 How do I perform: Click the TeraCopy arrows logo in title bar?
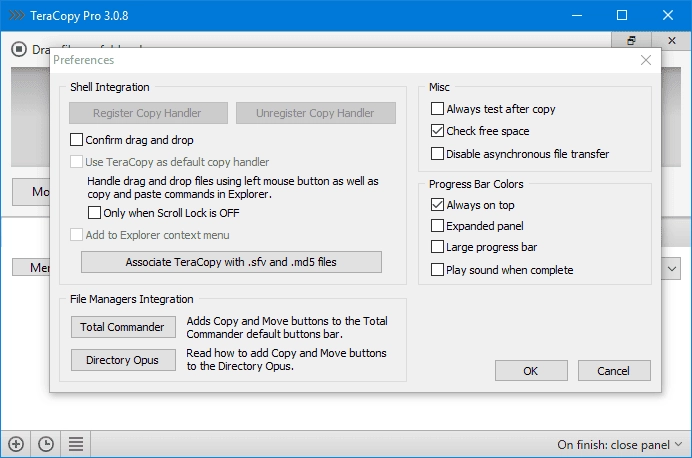(x=17, y=15)
